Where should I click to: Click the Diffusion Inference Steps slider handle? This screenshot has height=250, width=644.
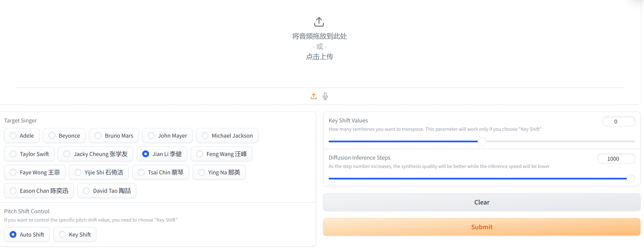pyautogui.click(x=631, y=179)
